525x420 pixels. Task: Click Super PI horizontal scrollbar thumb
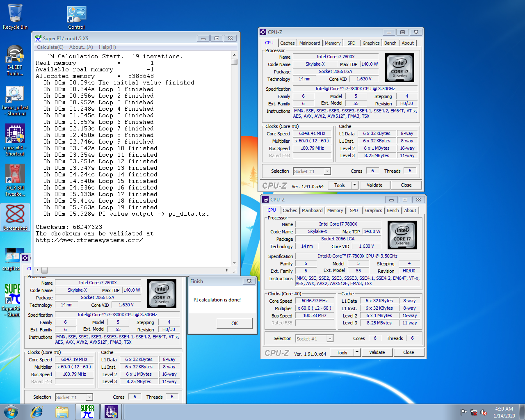click(x=45, y=270)
